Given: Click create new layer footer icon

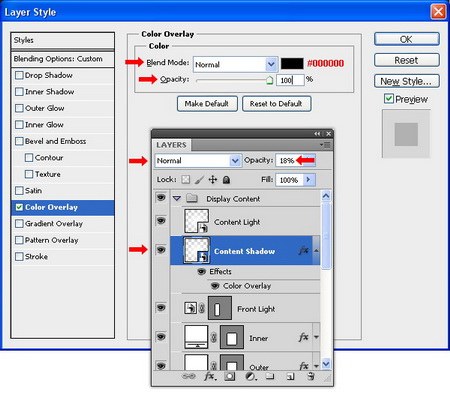Looking at the screenshot, I should pos(290,377).
